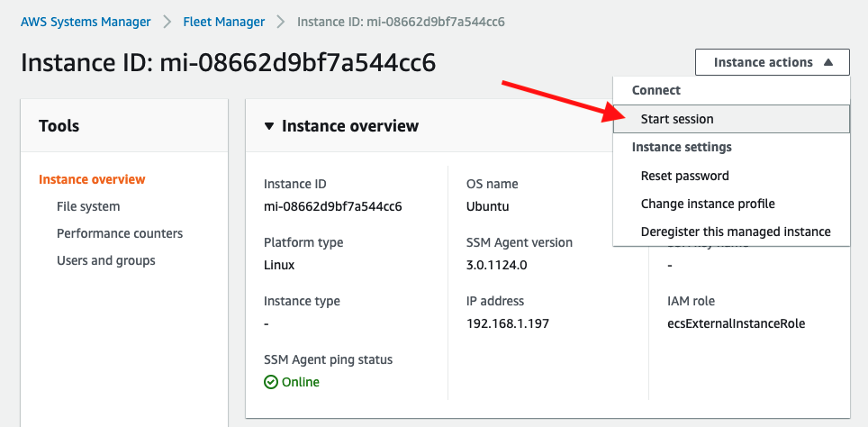Viewport: 868px width, 427px height.
Task: Click the Connect menu section header
Action: (x=656, y=90)
